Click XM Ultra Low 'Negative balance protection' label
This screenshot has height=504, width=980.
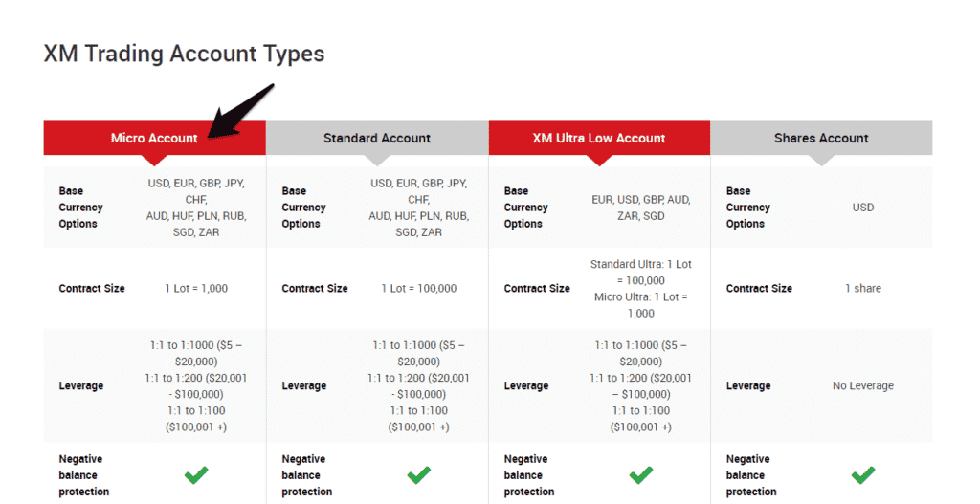tap(528, 475)
